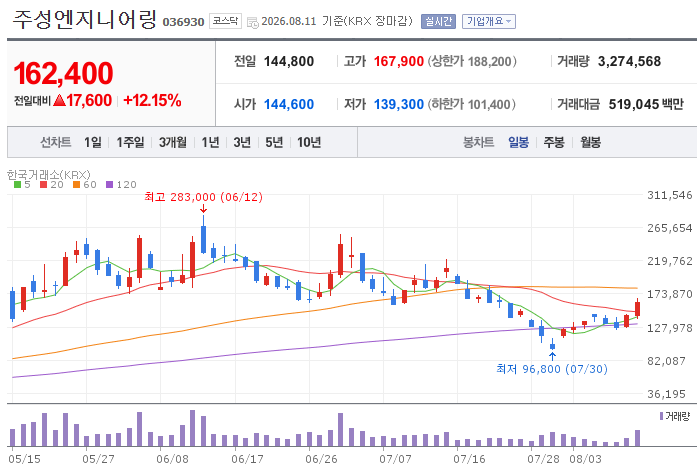
Task: Click the green 5-day moving average legend swatch
Action: point(17,184)
